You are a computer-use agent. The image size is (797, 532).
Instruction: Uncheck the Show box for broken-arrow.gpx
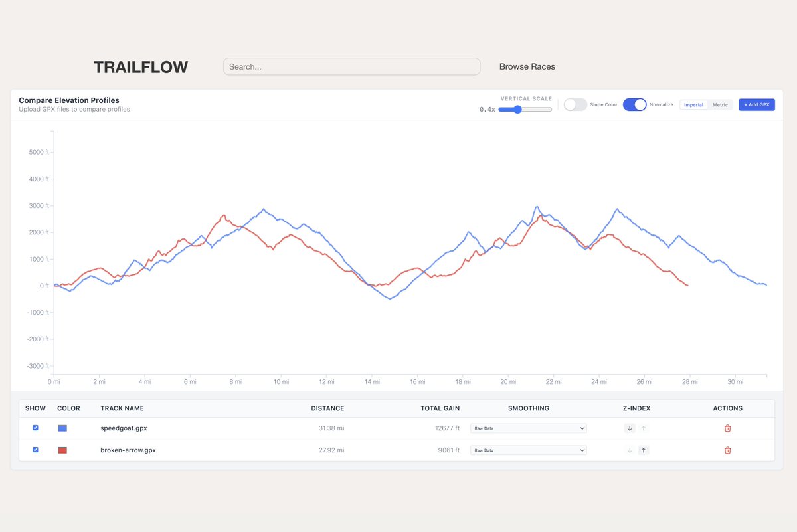coord(35,450)
